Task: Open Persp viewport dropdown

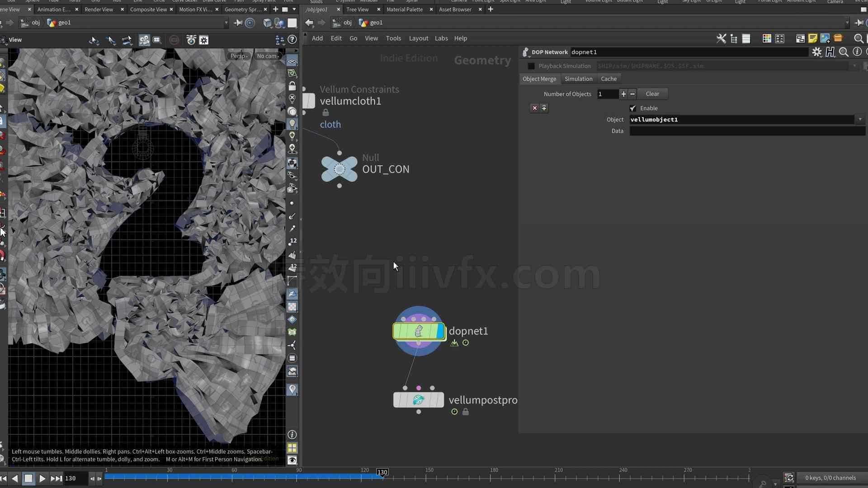Action: pos(239,56)
